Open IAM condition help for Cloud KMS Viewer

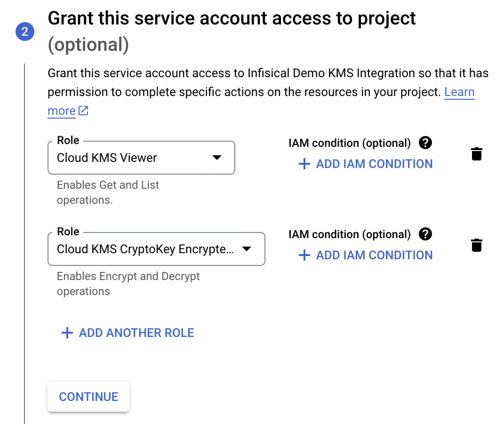[x=425, y=143]
